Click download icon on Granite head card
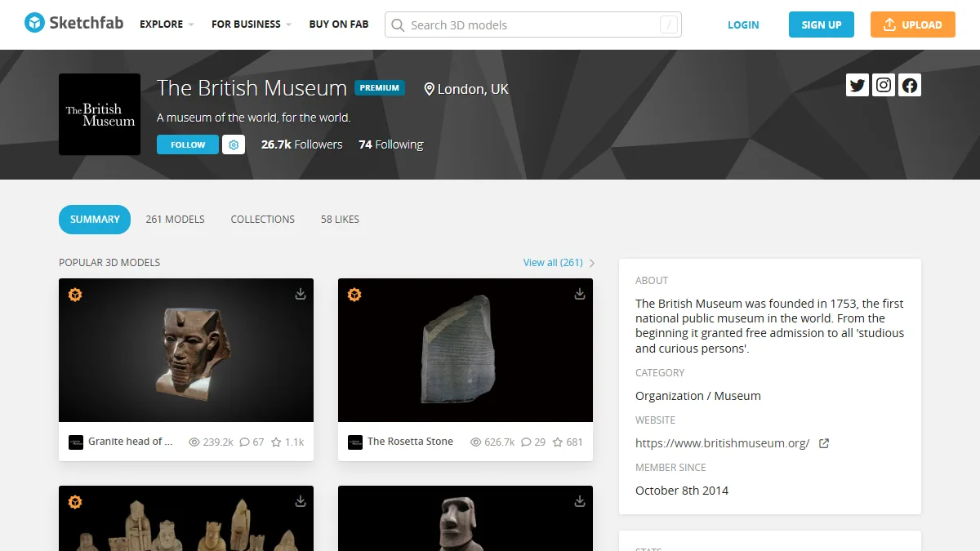This screenshot has height=551, width=980. pos(301,294)
